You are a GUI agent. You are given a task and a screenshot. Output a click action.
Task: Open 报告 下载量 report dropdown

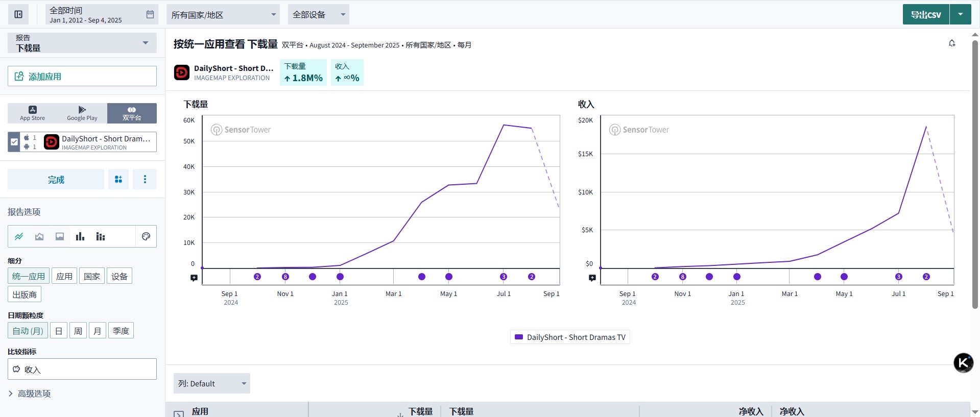click(82, 43)
